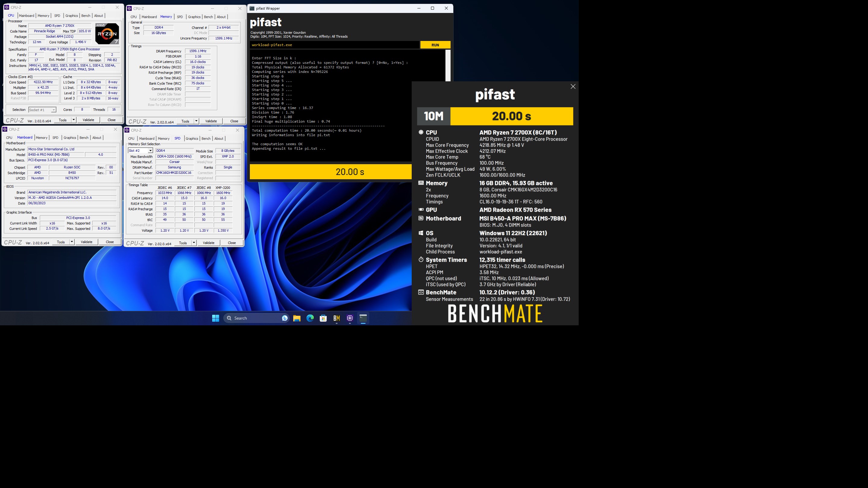
Task: Open Bench tab in the SPD window
Action: coord(206,139)
